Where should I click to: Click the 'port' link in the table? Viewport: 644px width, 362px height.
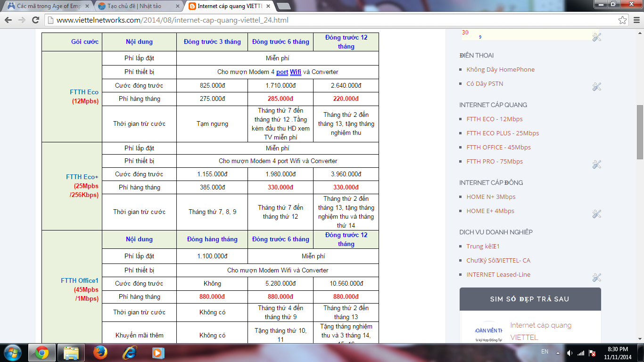[282, 72]
